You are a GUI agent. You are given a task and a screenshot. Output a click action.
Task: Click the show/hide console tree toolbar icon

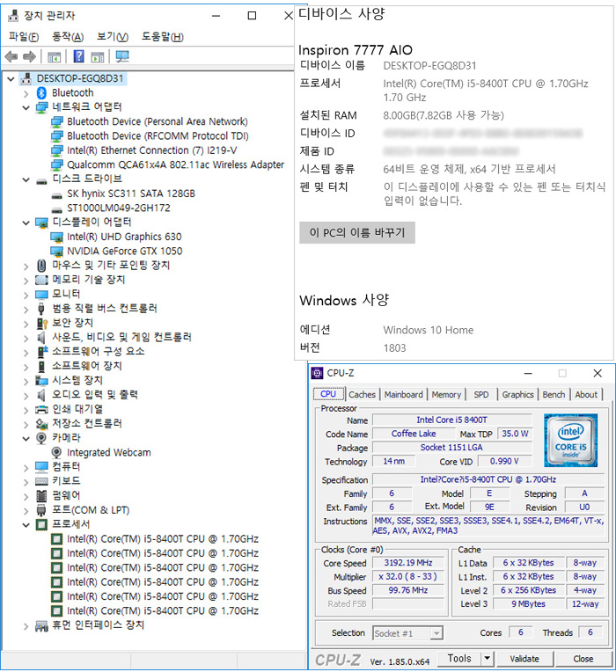[x=54, y=56]
